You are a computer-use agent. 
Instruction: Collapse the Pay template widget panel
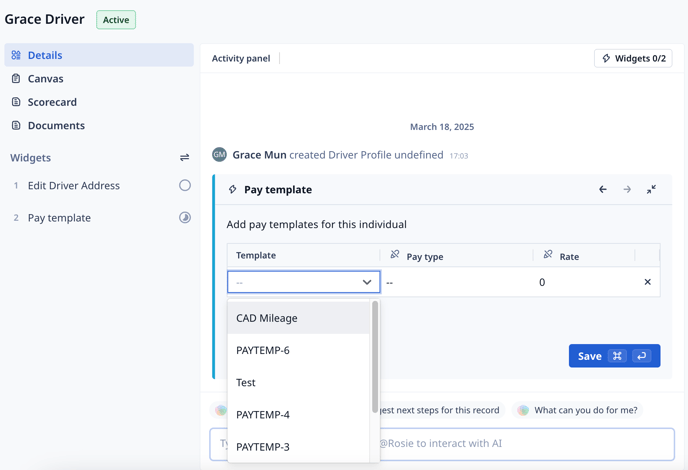[651, 189]
